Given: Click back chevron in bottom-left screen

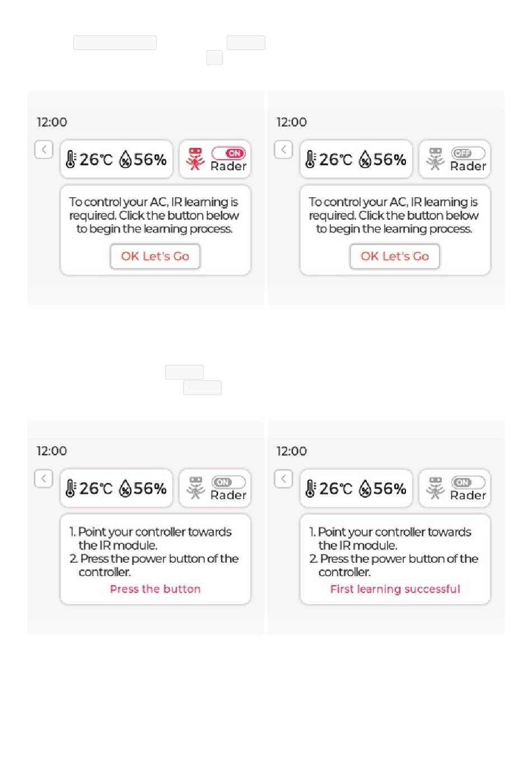Looking at the screenshot, I should 44,479.
